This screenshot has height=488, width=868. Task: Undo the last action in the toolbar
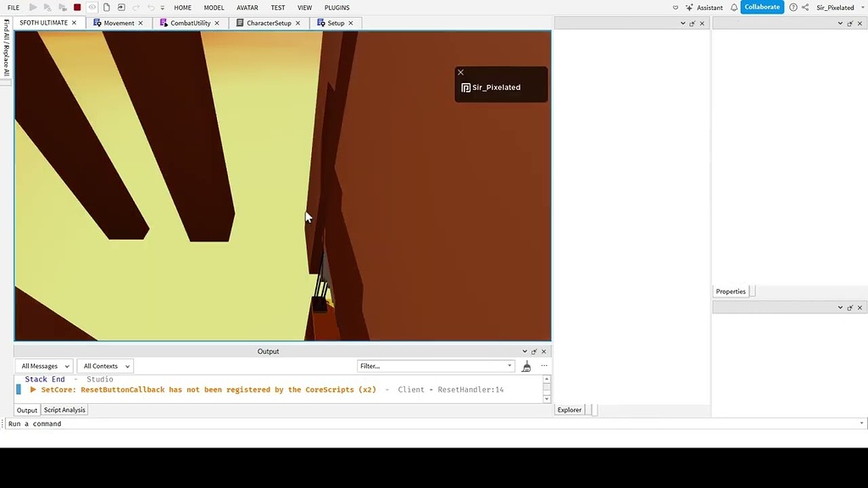click(151, 7)
